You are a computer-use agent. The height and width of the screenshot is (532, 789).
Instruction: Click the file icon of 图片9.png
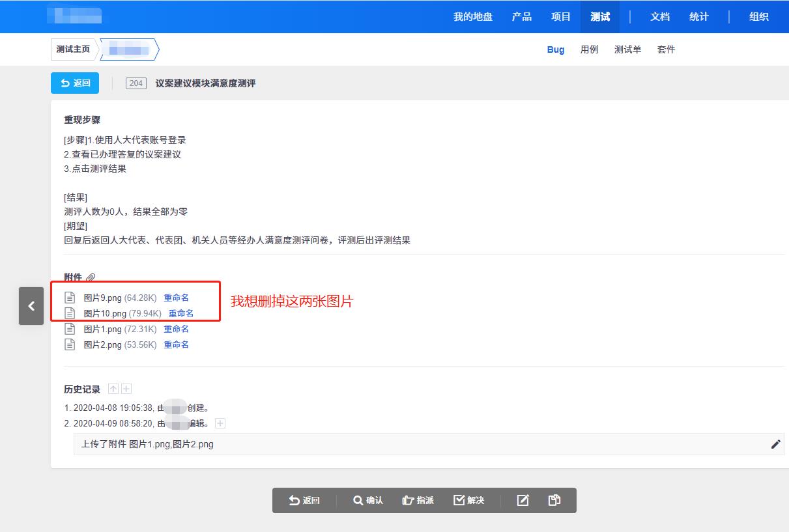click(x=70, y=298)
